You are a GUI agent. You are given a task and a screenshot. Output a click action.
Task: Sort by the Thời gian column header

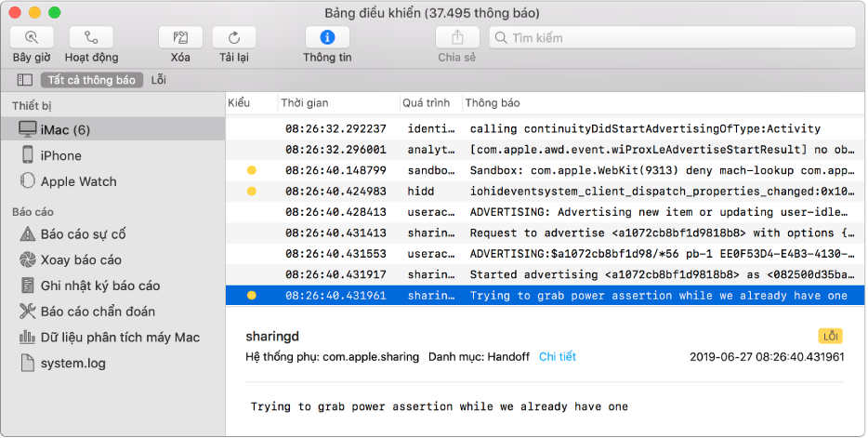click(x=305, y=102)
